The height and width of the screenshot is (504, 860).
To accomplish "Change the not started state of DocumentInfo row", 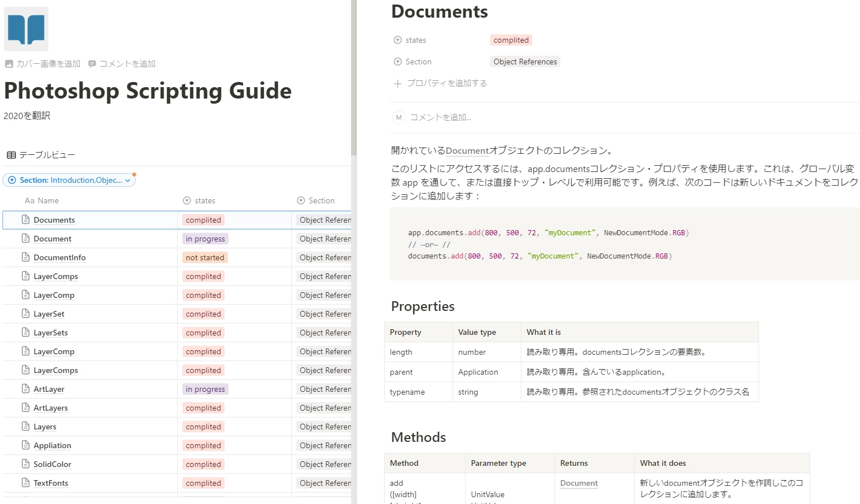I will 205,257.
